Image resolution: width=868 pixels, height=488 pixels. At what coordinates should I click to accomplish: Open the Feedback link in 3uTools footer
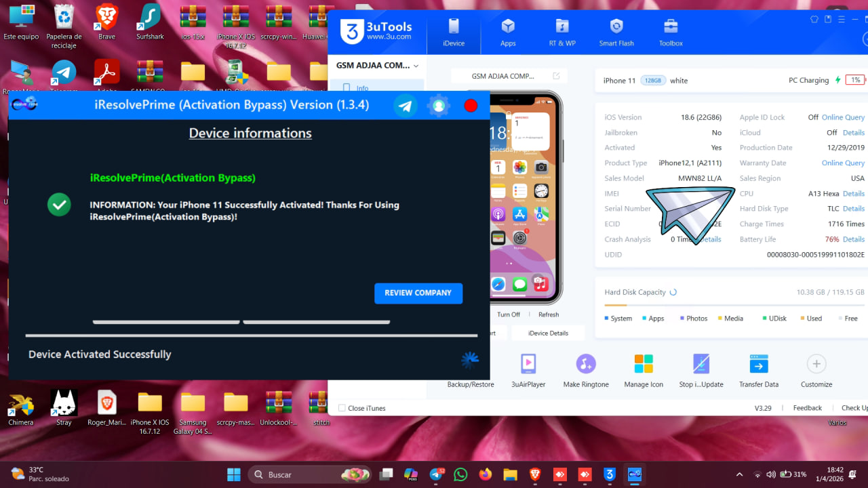[808, 408]
